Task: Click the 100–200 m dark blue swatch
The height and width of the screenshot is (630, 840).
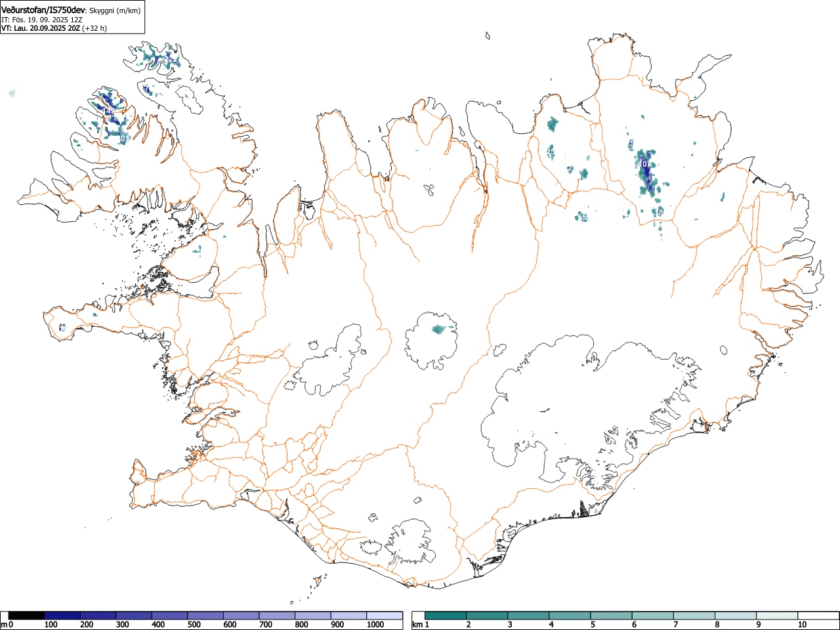Action: pos(62,616)
